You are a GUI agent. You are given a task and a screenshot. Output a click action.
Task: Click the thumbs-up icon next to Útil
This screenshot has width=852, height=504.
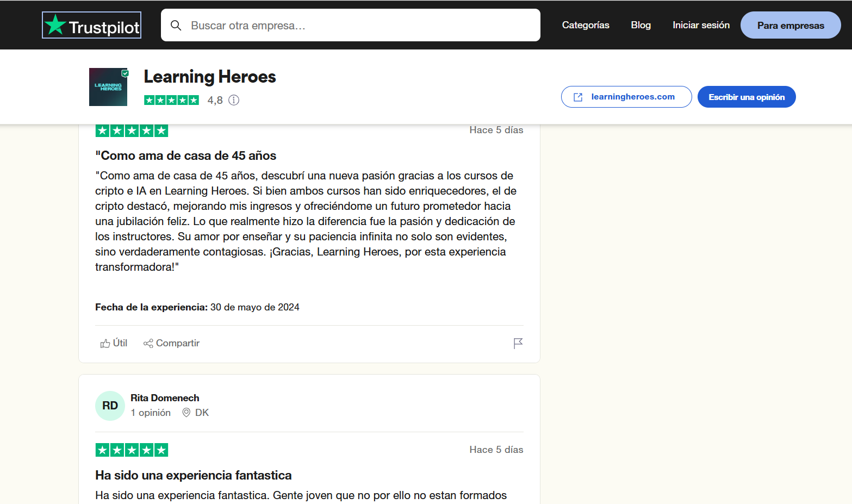[x=105, y=344]
